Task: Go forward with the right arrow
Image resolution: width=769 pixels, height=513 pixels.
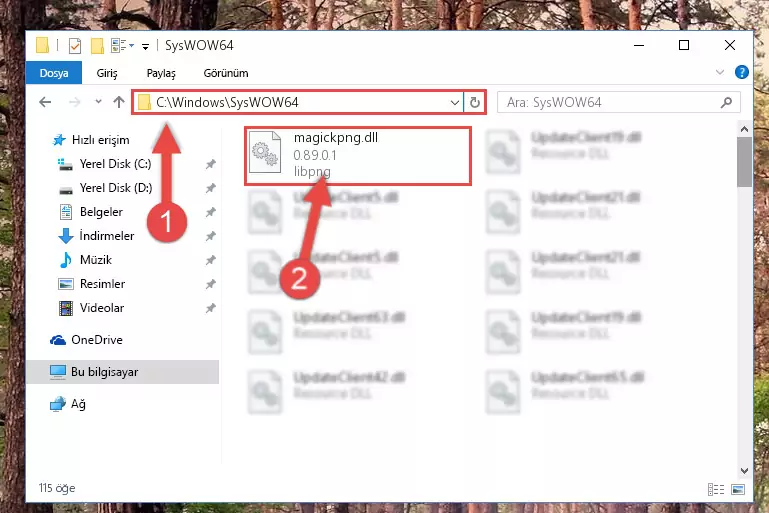Action: [75, 102]
